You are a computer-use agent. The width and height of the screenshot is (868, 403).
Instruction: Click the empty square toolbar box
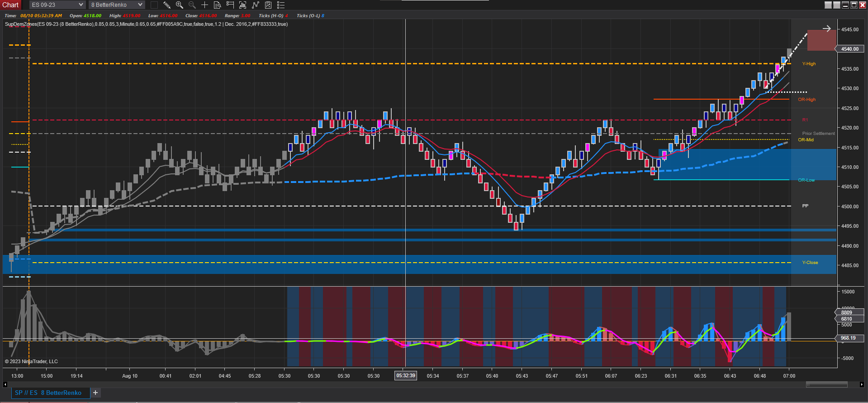pyautogui.click(x=154, y=5)
